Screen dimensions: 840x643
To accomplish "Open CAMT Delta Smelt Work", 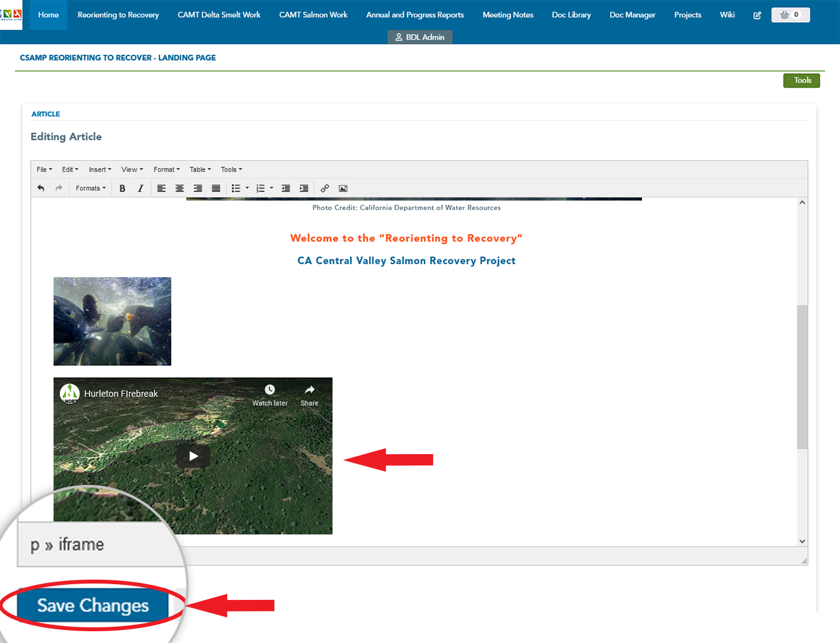I will pos(219,15).
